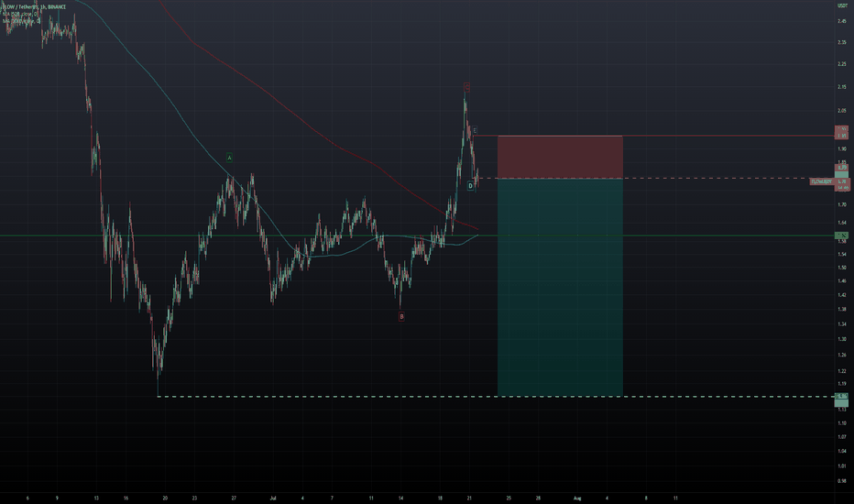Screen dimensions: 854x504
Task: Click the USDT currency label on price axis
Action: coord(842,5)
